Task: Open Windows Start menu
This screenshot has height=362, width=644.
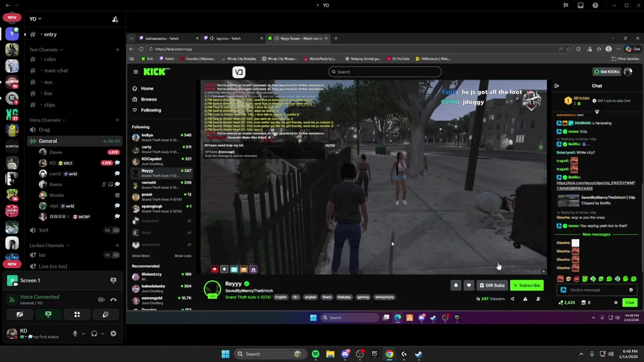Action: pos(225,354)
